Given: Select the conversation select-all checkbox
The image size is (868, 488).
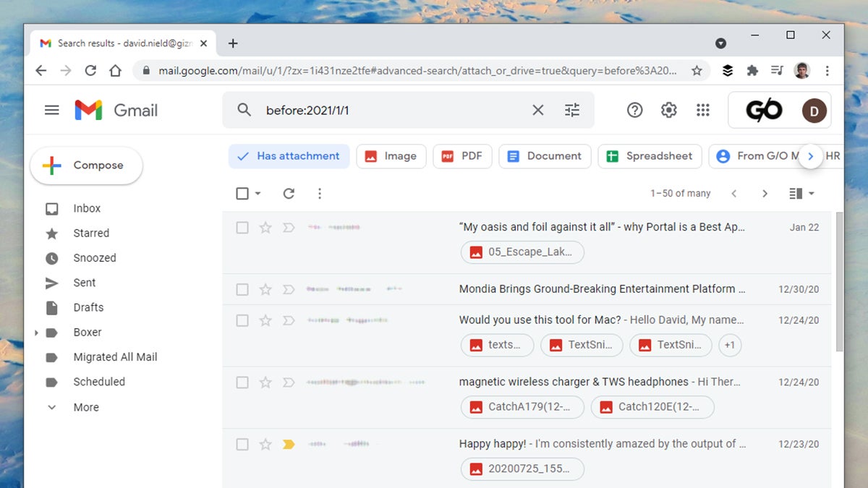Looking at the screenshot, I should pos(242,194).
